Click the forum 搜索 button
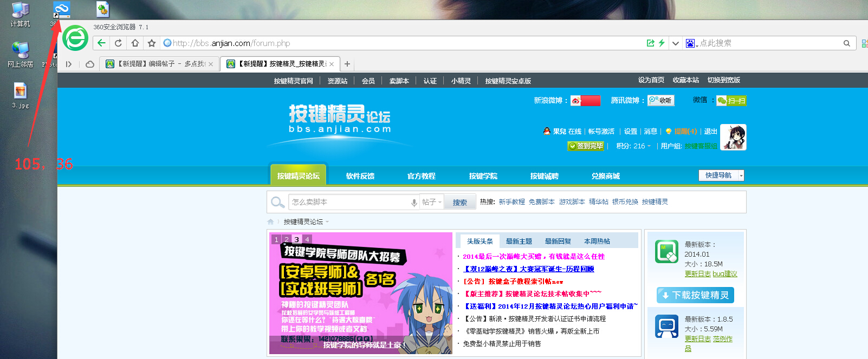Screen dimensions: 868x359 459,203
